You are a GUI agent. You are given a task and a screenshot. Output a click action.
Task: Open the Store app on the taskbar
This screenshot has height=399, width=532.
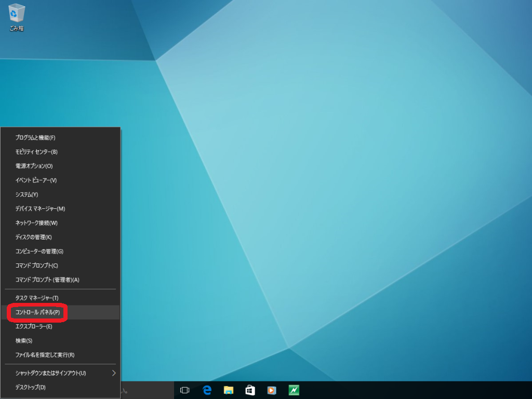coord(250,390)
